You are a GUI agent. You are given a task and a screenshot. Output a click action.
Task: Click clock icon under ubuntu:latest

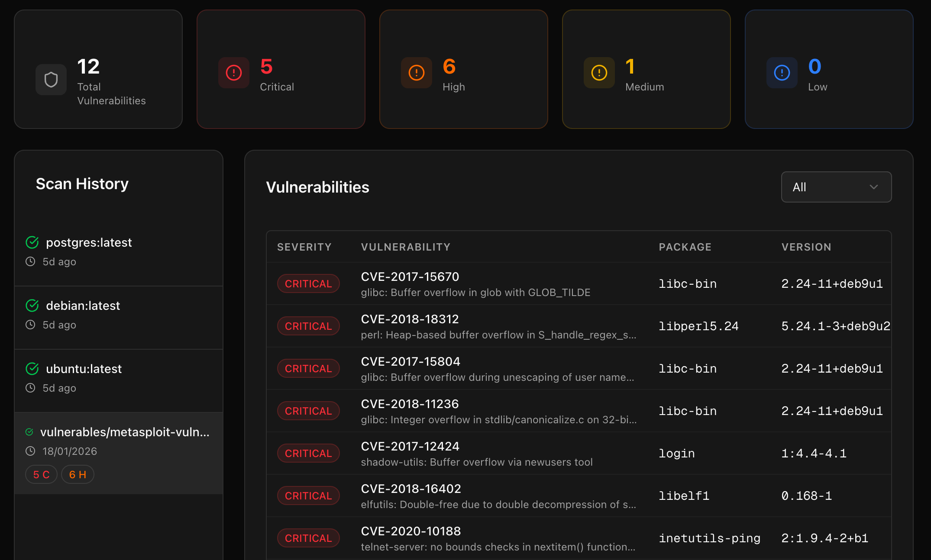(x=30, y=388)
